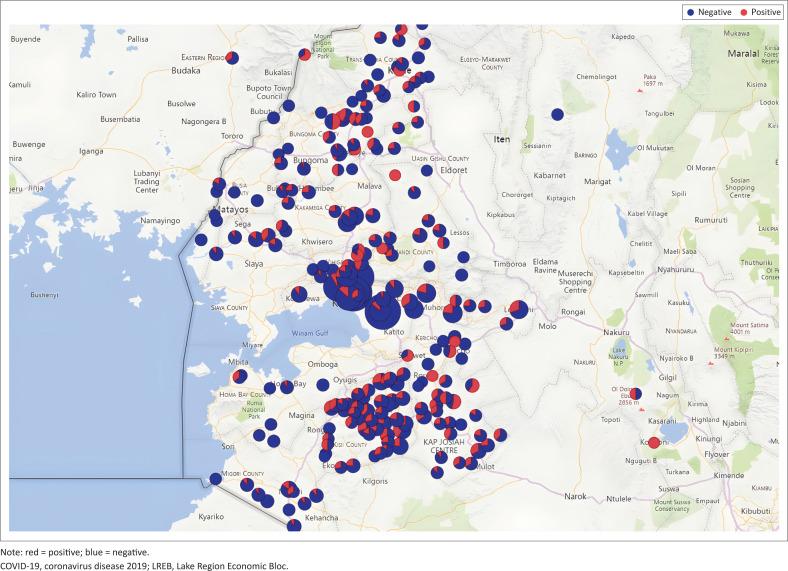Click the blue Negative legend dot

(x=692, y=12)
